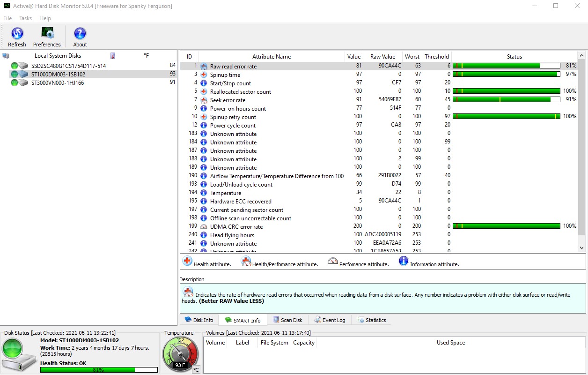Select the ST3000VN000-1HJ166 disk icon
The image size is (588, 375).
[19, 83]
